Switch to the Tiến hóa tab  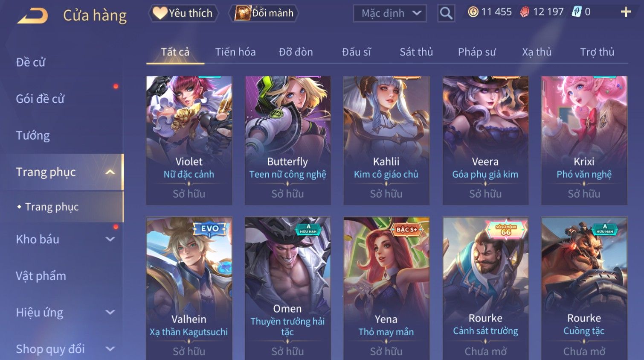pos(235,52)
